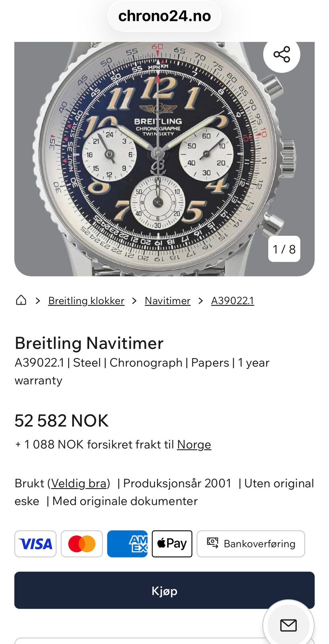Select the Bankoverføring payment option

[x=251, y=544]
